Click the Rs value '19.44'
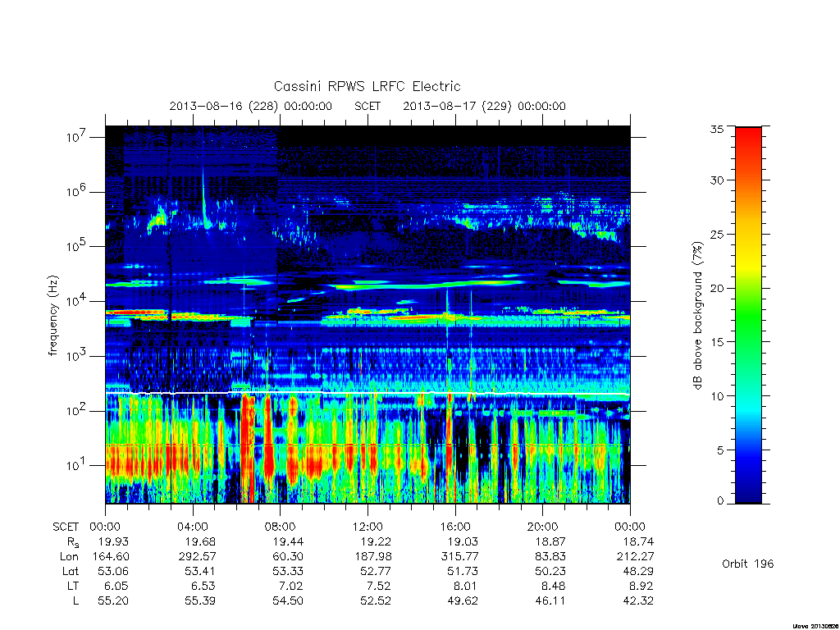 (288, 541)
